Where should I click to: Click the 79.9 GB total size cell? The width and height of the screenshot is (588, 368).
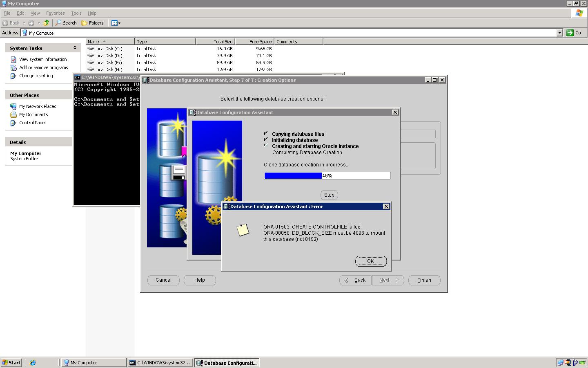(x=225, y=56)
